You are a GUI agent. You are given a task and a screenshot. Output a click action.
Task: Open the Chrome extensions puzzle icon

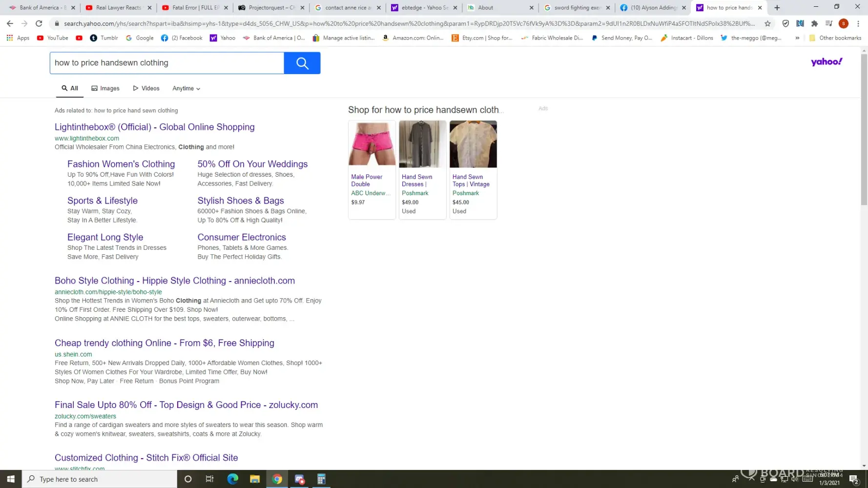click(x=814, y=23)
